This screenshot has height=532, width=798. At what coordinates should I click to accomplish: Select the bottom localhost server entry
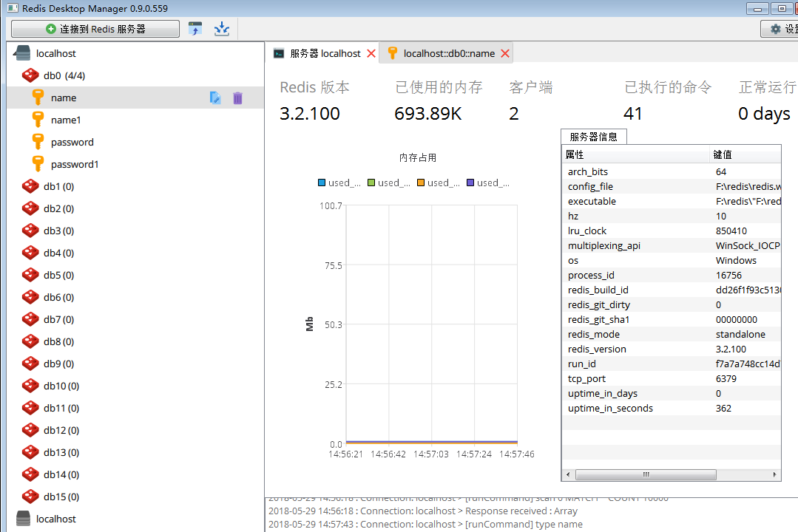tap(56, 519)
